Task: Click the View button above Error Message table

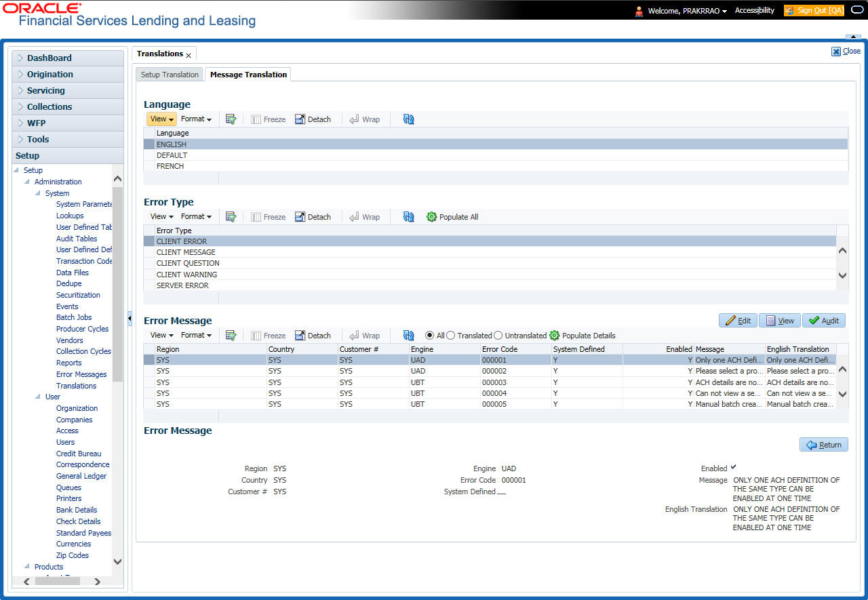Action: click(x=780, y=321)
